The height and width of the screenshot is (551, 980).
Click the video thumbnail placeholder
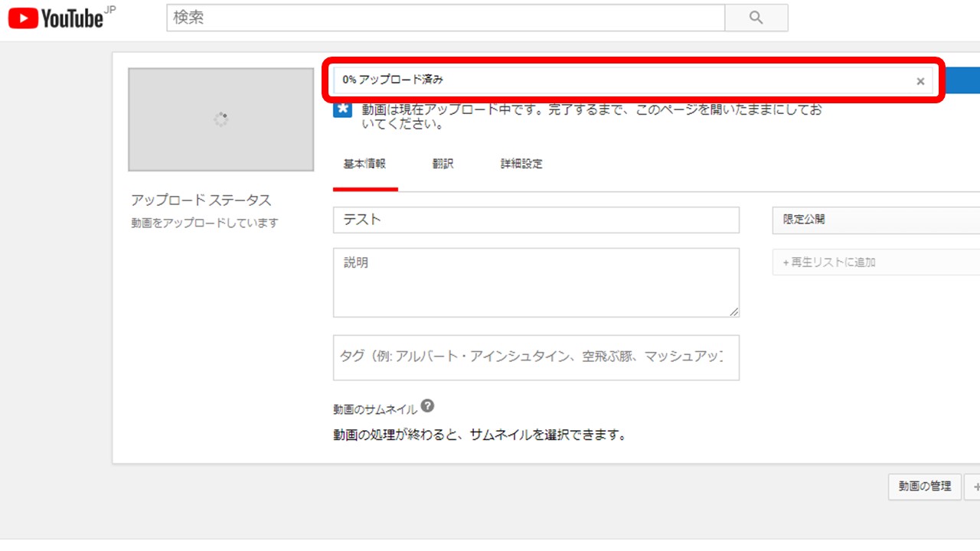point(220,119)
